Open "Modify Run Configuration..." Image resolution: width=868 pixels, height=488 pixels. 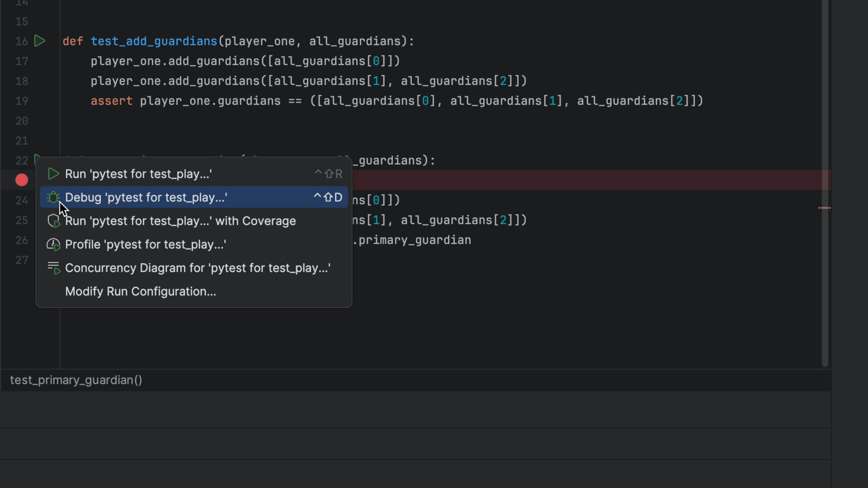point(141,291)
